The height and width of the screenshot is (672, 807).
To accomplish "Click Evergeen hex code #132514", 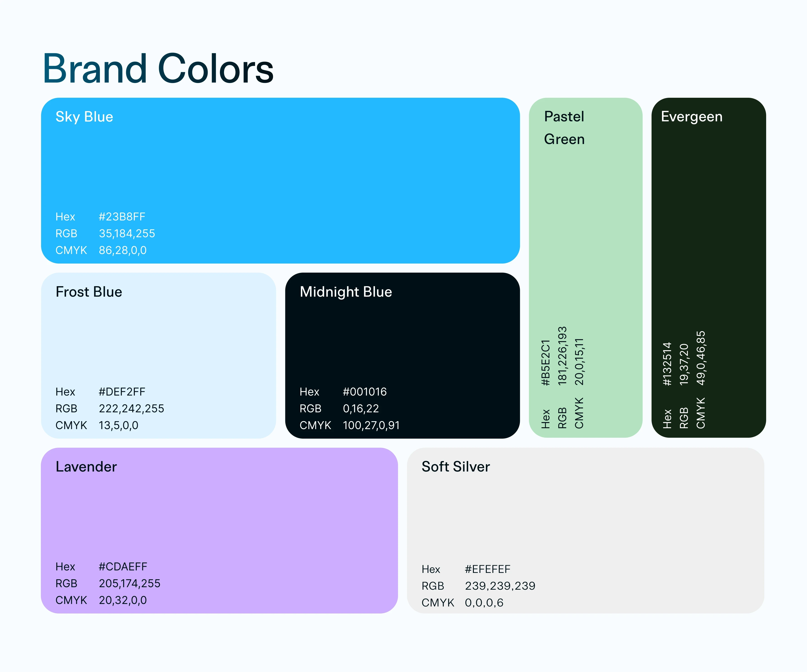I will (667, 364).
